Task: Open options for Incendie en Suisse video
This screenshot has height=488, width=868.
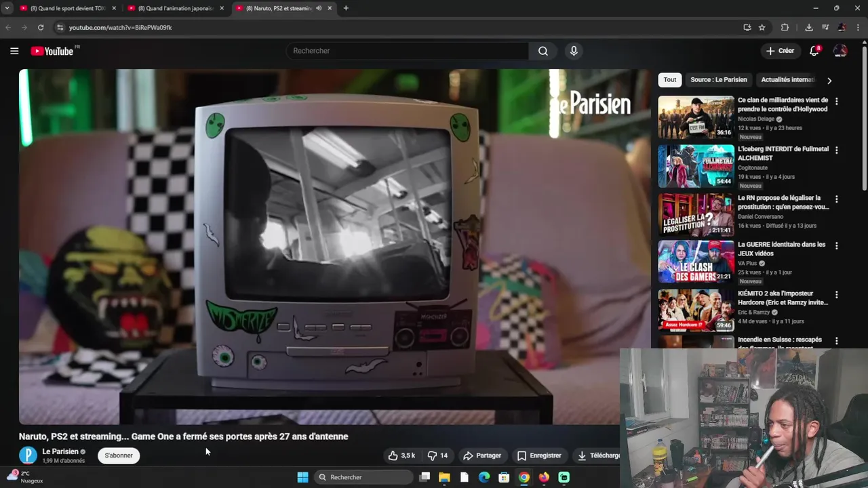Action: 836,341
